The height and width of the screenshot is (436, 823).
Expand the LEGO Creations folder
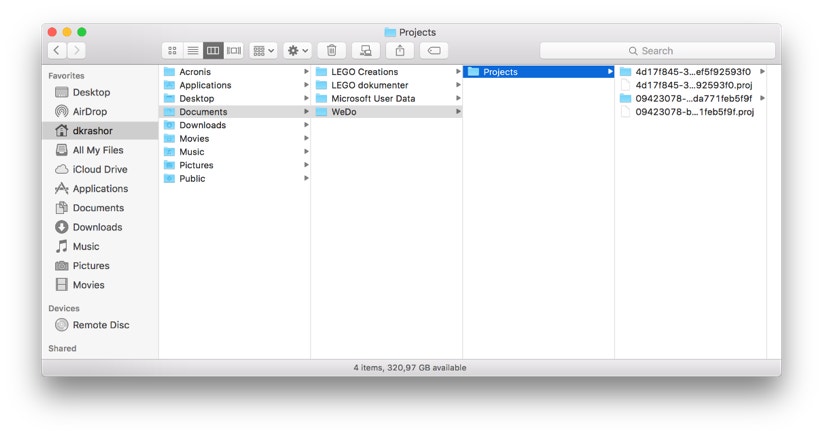pyautogui.click(x=364, y=72)
